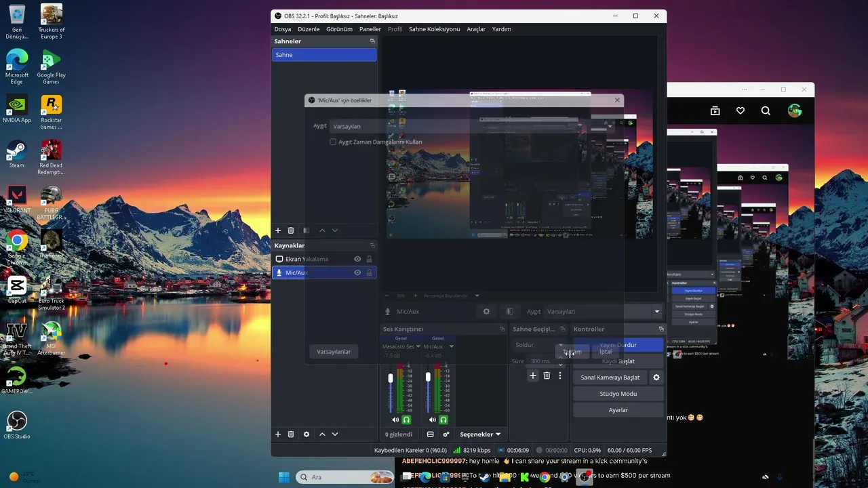Toggle visibility of Ekran Yakalama source
The width and height of the screenshot is (868, 488).
(x=357, y=259)
